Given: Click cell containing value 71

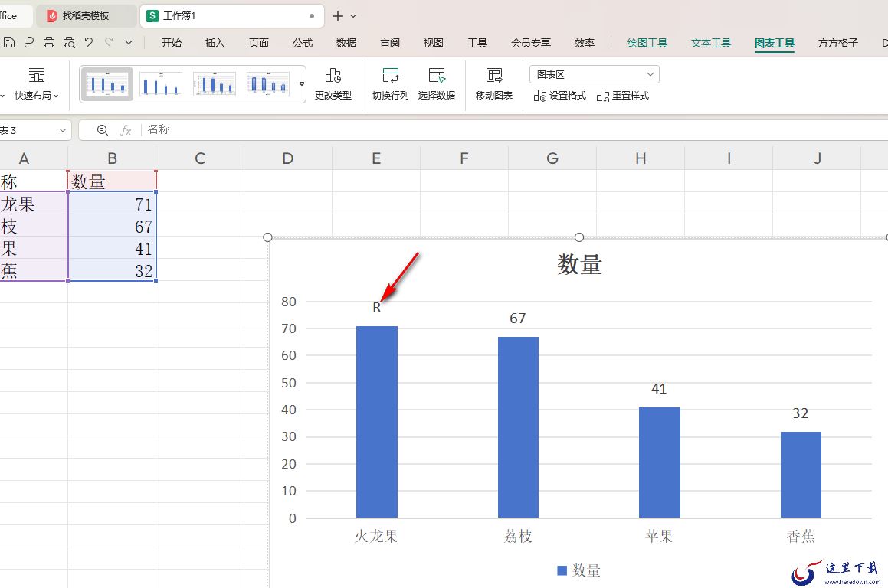Looking at the screenshot, I should point(112,204).
